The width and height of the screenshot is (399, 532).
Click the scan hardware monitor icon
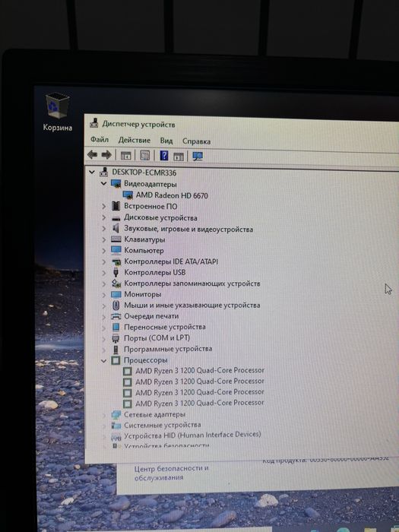coord(198,157)
